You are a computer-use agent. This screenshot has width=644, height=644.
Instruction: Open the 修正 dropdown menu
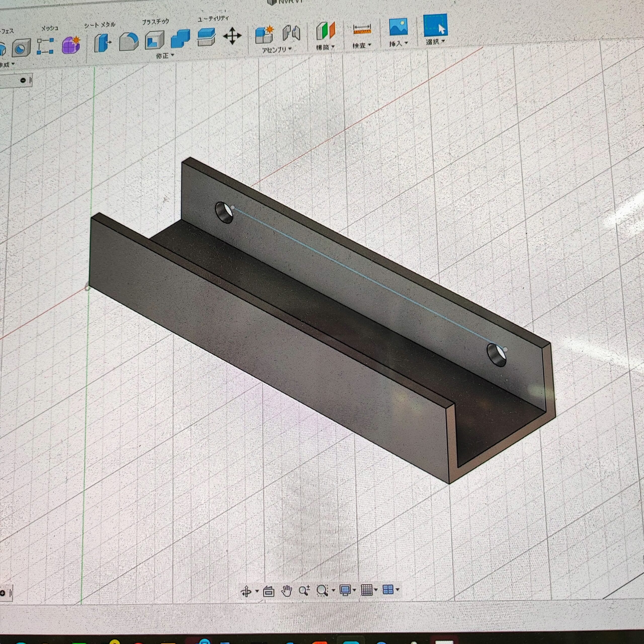click(165, 56)
